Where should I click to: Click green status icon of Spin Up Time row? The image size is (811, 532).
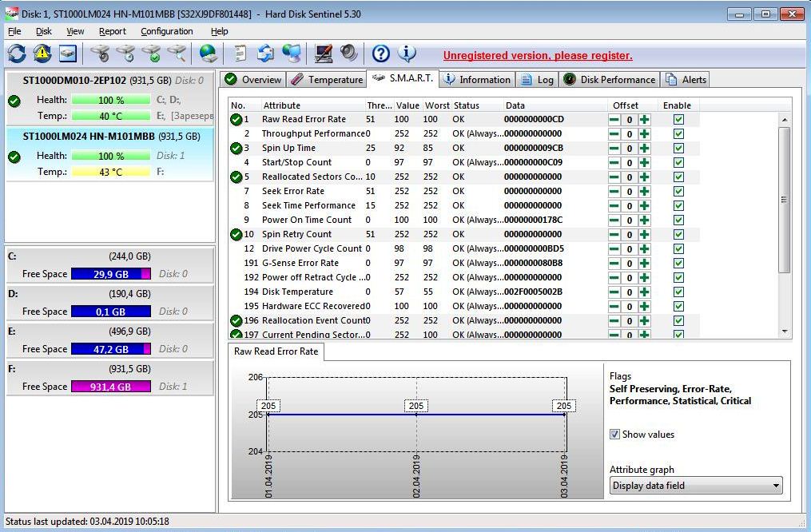pyautogui.click(x=237, y=149)
